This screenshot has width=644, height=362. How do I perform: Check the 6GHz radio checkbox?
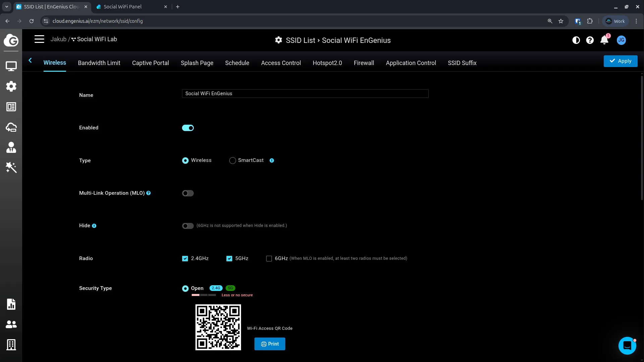pos(269,258)
